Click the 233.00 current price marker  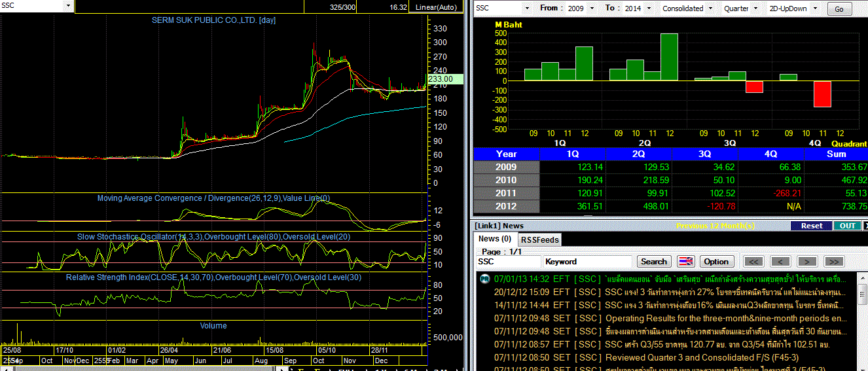click(x=445, y=79)
